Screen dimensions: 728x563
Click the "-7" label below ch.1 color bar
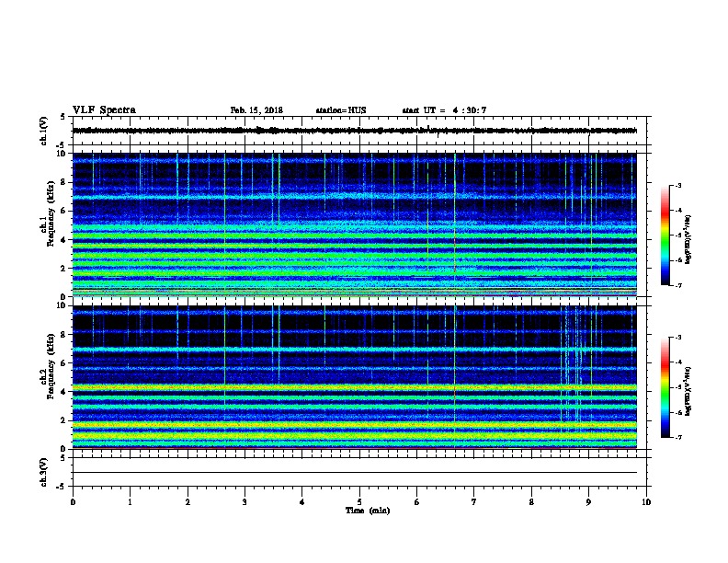677,285
